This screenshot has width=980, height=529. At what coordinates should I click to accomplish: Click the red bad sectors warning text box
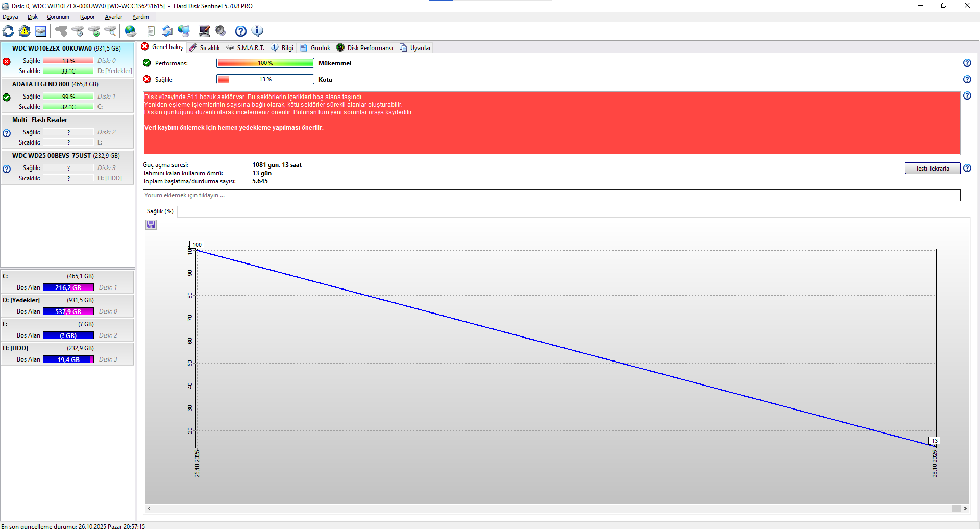click(551, 123)
